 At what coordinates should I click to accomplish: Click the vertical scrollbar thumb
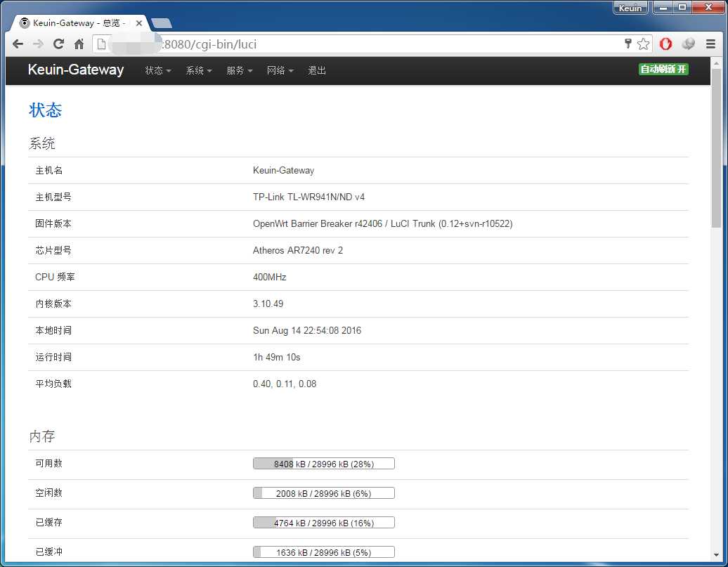pyautogui.click(x=716, y=148)
